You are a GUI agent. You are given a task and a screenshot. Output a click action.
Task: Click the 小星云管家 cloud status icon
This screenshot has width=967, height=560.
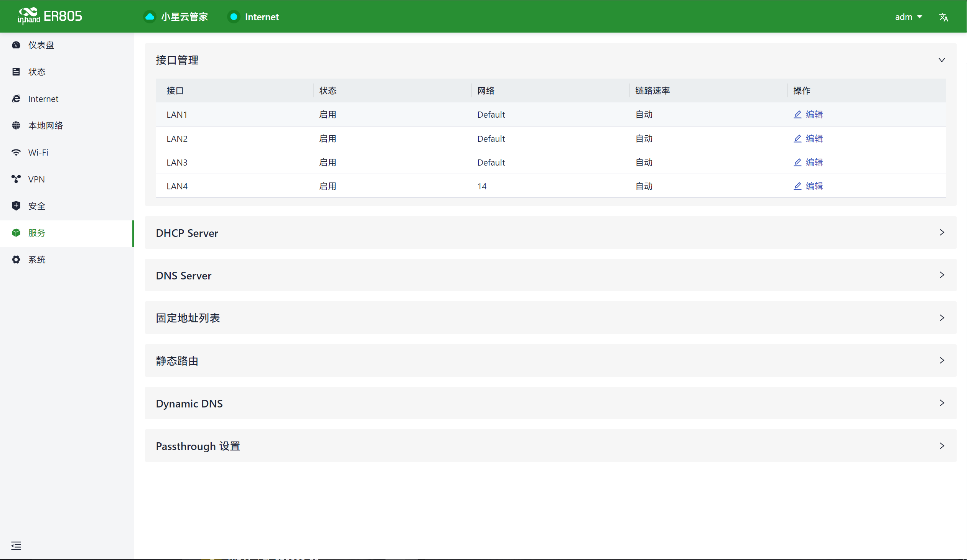tap(150, 17)
